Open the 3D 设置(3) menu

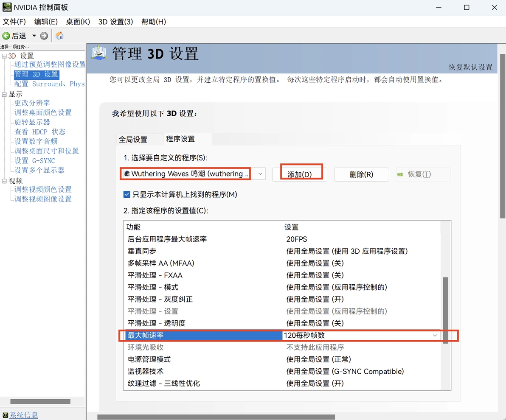click(x=115, y=22)
